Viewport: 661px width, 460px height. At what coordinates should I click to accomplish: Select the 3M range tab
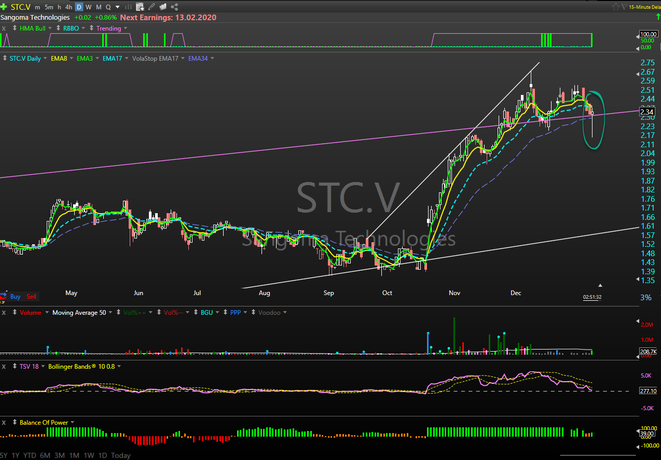point(59,455)
